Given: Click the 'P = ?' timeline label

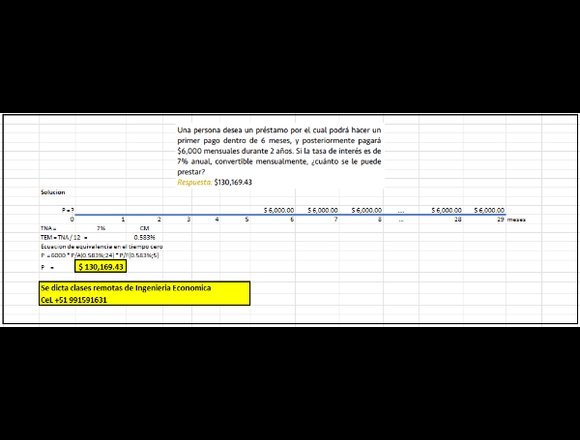Looking at the screenshot, I should click(x=68, y=210).
